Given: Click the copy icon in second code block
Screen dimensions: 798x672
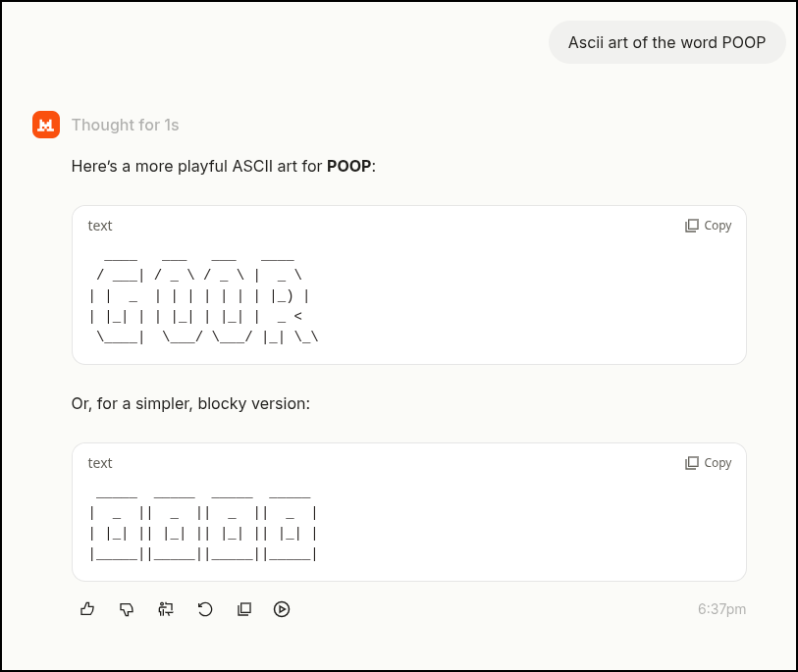Looking at the screenshot, I should point(692,463).
